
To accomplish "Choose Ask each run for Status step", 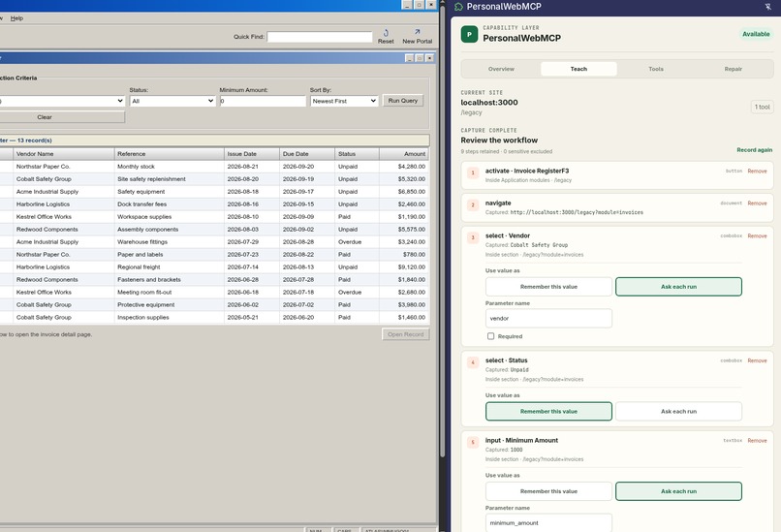I will point(678,412).
